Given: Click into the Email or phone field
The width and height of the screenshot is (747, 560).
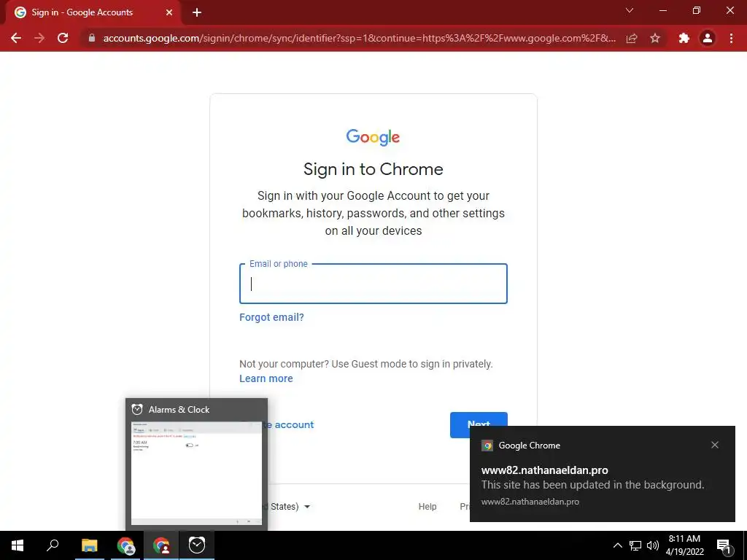Looking at the screenshot, I should coord(373,284).
